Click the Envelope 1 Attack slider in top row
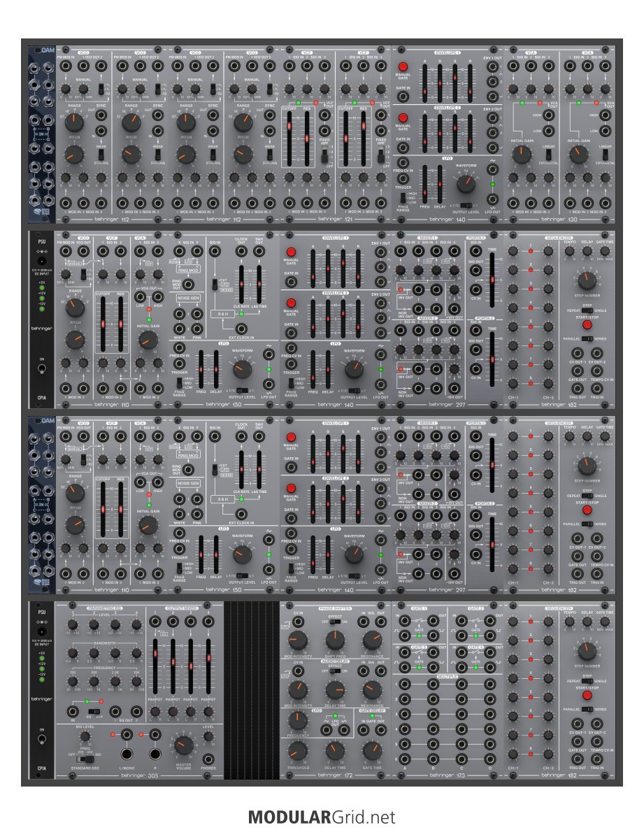Viewport: 644px width, 832px height. click(x=425, y=83)
